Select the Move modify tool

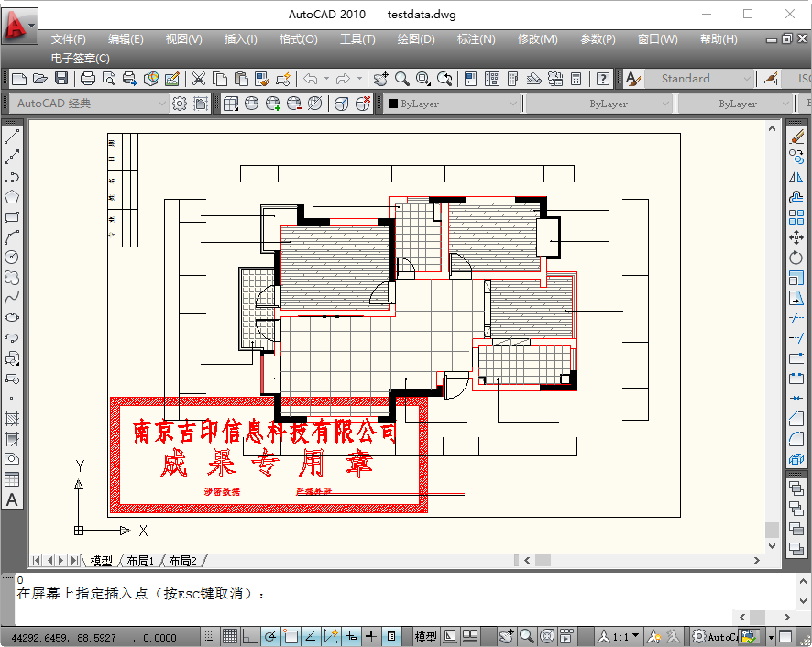tap(796, 237)
